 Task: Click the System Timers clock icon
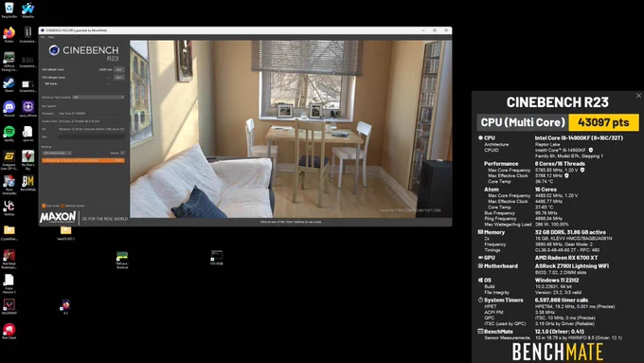point(480,300)
